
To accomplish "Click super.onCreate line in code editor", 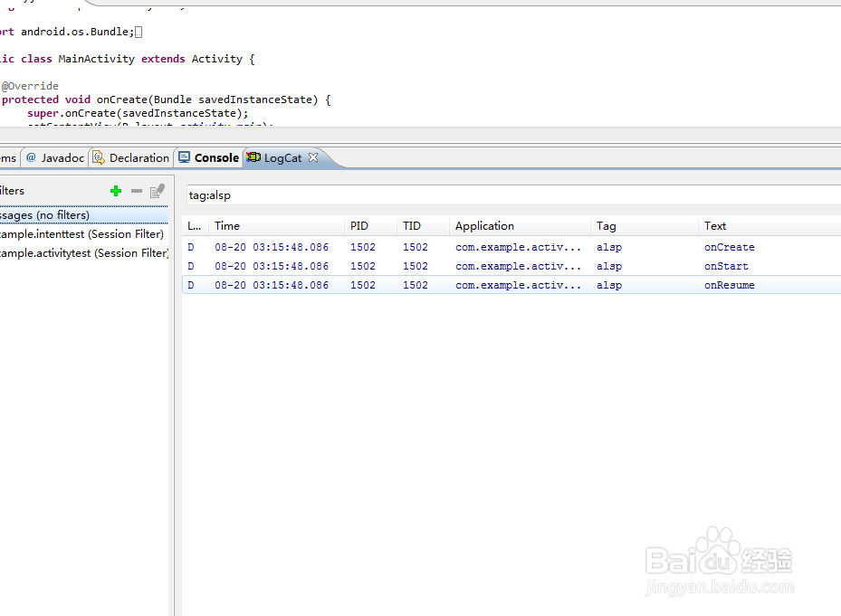I will pyautogui.click(x=138, y=113).
